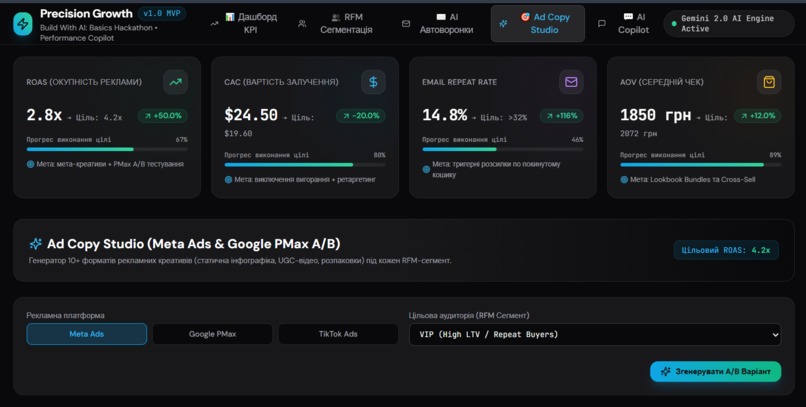Click the CAC goal progress bar at 80%
Image resolution: width=806 pixels, height=407 pixels.
click(x=305, y=164)
